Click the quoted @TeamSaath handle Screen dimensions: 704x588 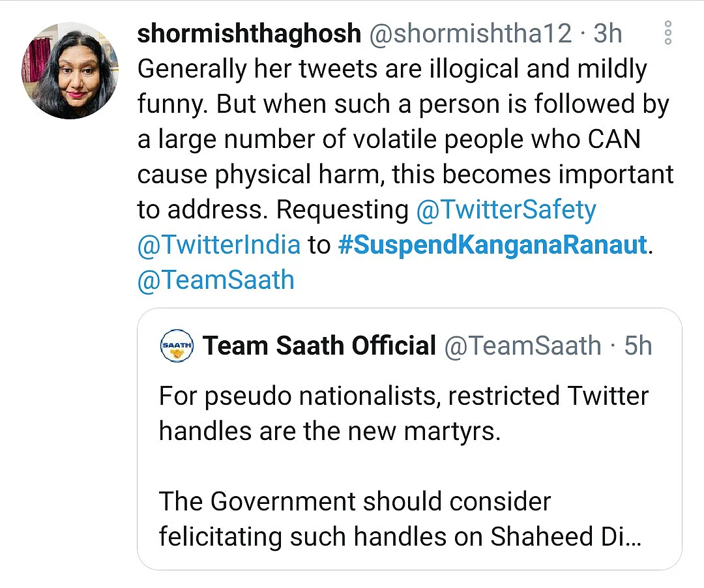click(523, 345)
